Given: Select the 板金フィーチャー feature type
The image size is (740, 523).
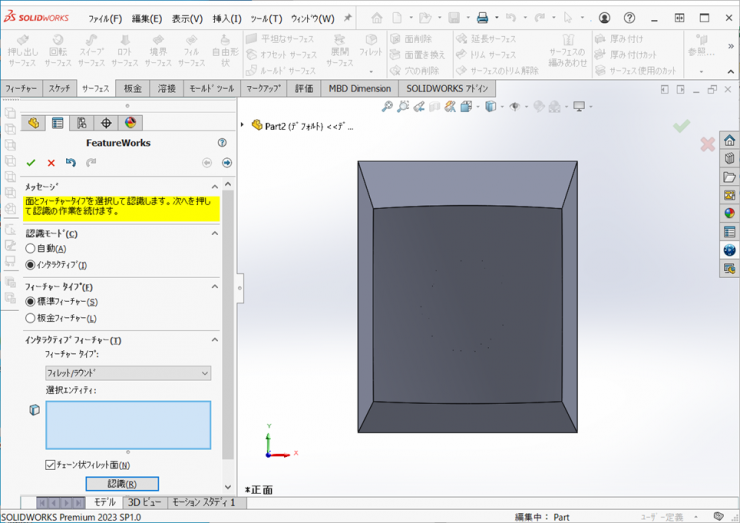Looking at the screenshot, I should pos(30,318).
